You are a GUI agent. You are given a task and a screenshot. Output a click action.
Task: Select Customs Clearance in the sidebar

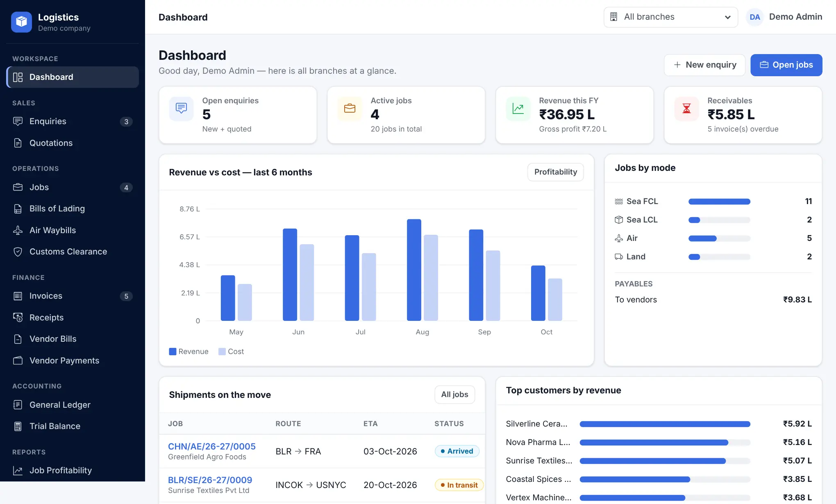pos(73,252)
